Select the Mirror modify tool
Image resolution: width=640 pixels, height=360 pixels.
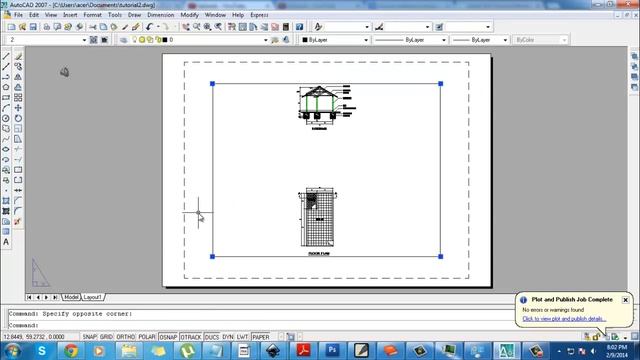(18, 77)
